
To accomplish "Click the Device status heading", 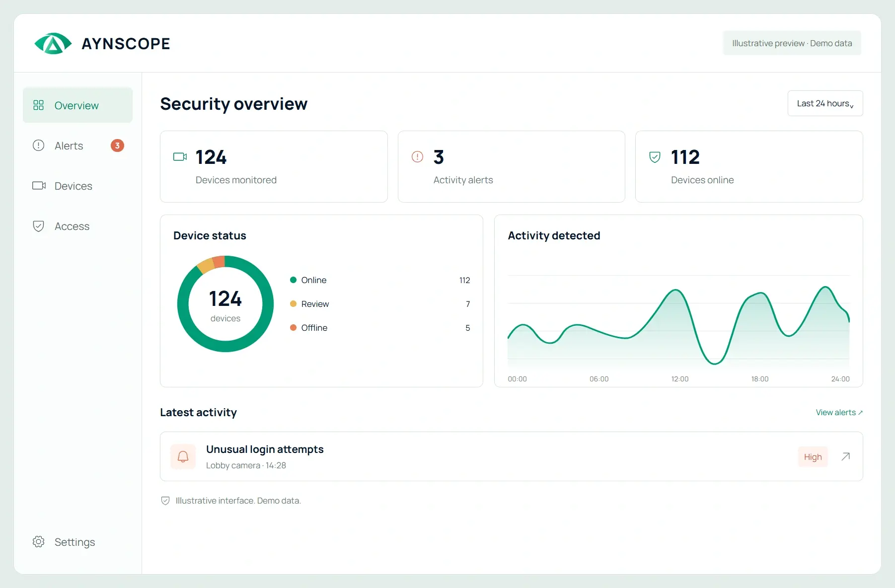I will [x=210, y=235].
